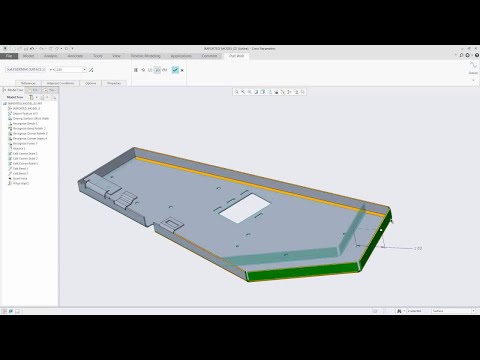Click the white drag handle on green wall

(381, 230)
